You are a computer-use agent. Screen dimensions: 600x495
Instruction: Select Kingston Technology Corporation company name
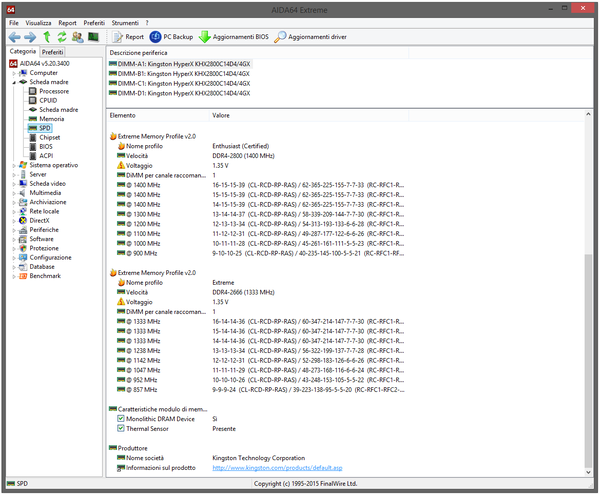[259, 458]
